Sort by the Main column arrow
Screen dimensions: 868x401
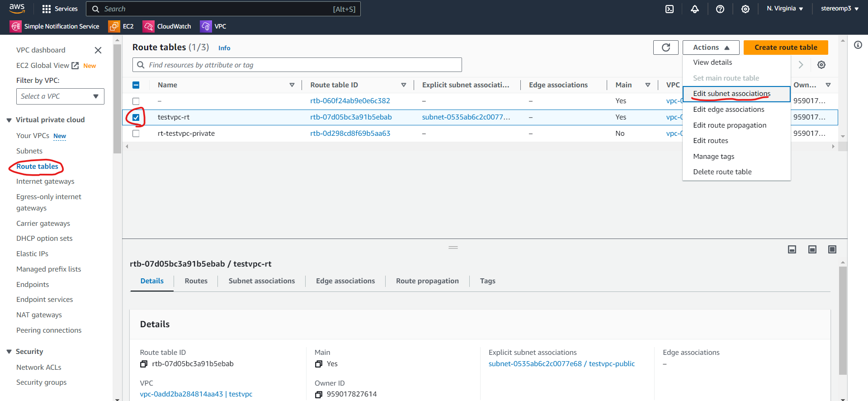pos(648,85)
